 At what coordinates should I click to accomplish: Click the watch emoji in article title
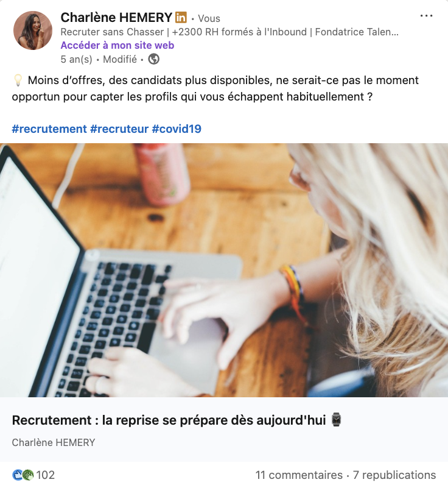click(x=336, y=420)
